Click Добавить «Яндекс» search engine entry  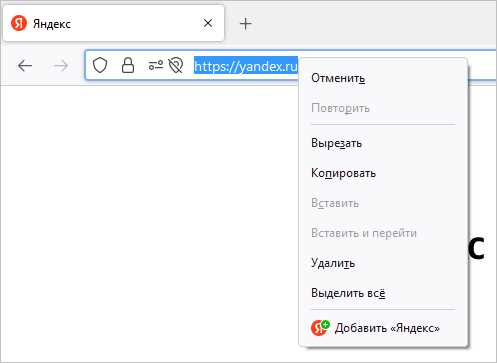384,328
